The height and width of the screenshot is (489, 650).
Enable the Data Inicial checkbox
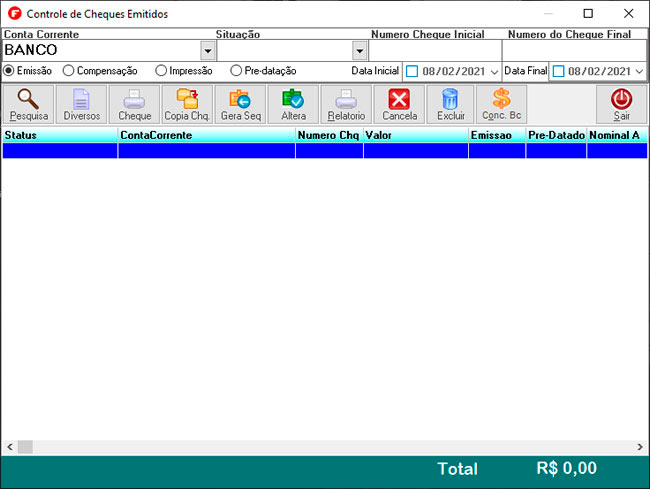pyautogui.click(x=412, y=72)
